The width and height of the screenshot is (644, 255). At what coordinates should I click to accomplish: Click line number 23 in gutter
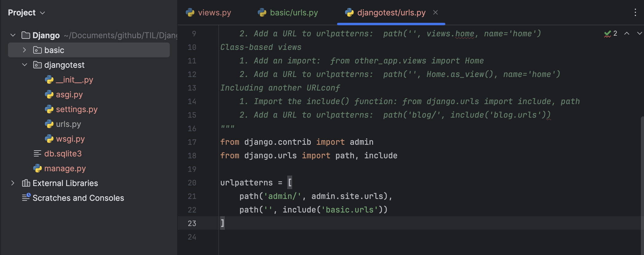pyautogui.click(x=192, y=223)
